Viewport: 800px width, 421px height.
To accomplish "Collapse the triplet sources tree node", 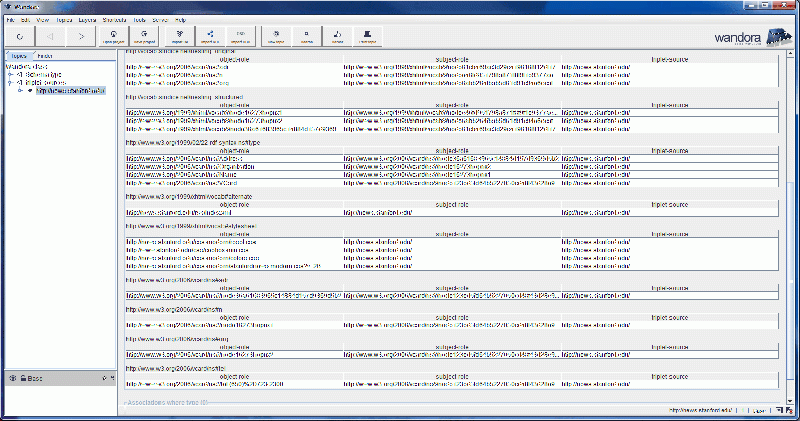I will point(10,82).
